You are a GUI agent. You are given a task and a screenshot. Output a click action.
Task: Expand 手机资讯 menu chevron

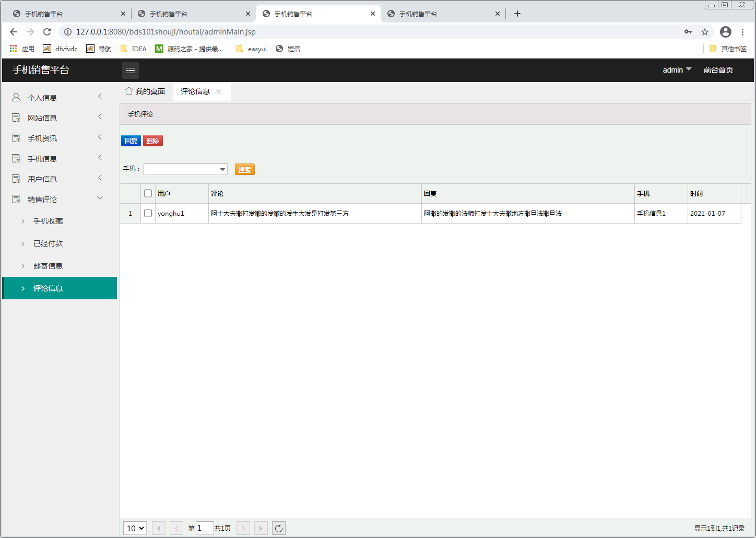[x=100, y=137]
